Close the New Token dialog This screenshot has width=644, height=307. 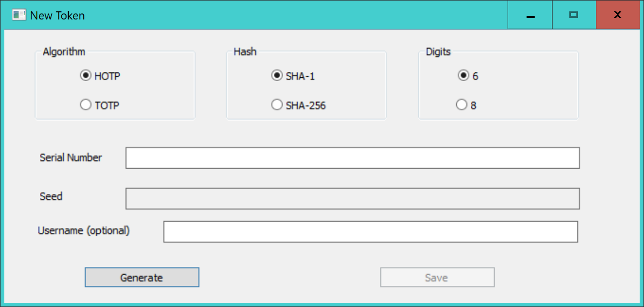[x=617, y=15]
